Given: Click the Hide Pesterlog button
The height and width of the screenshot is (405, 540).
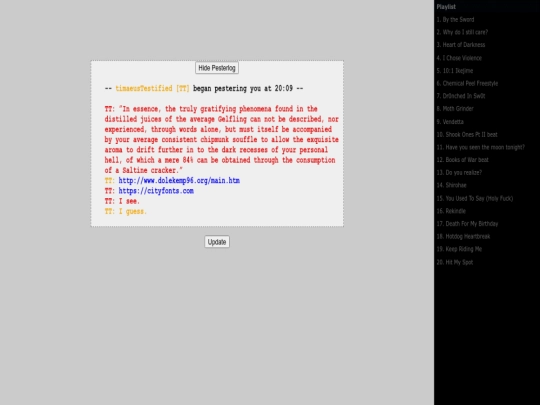Looking at the screenshot, I should coord(217,68).
